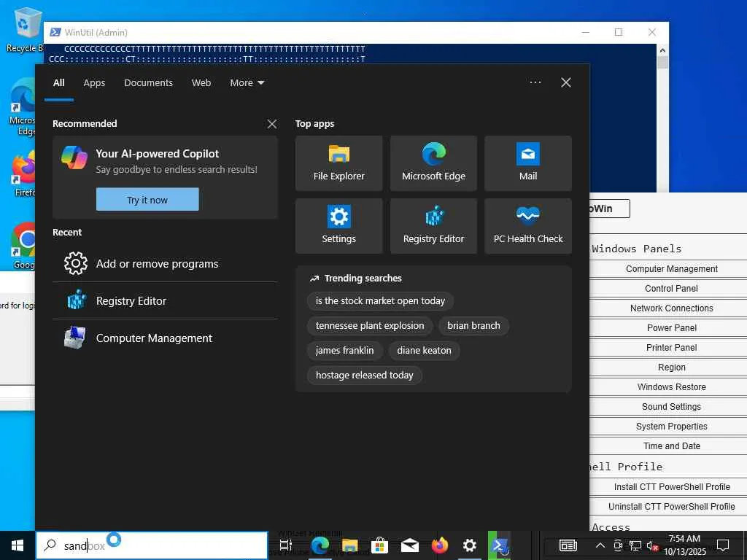Image resolution: width=747 pixels, height=560 pixels.
Task: Switch to the Documents search tab
Action: pos(149,83)
